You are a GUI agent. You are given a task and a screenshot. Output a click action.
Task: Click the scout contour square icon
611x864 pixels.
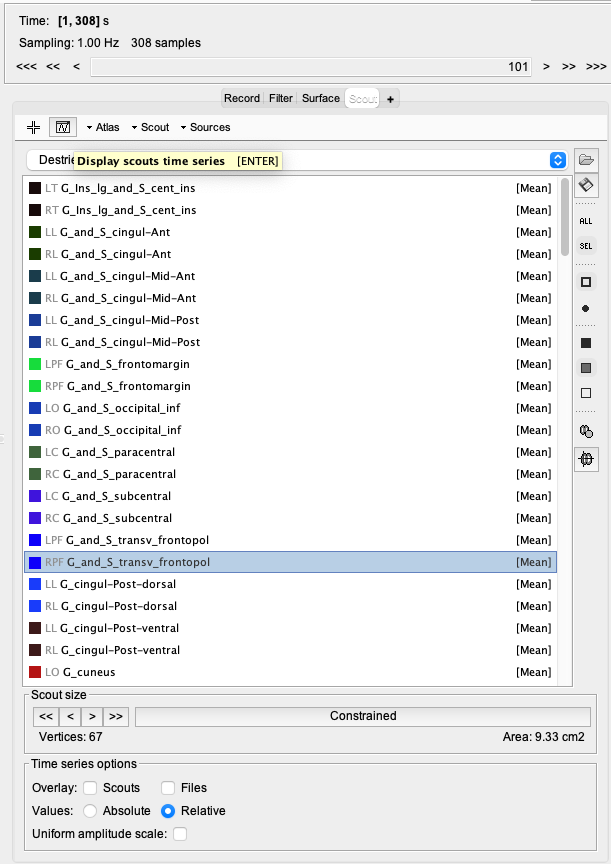click(x=586, y=282)
